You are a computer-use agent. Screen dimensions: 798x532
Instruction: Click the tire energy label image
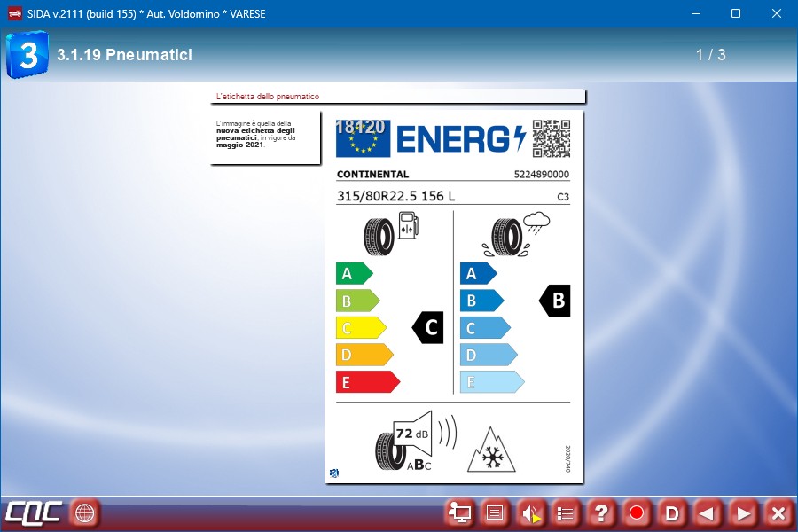point(453,297)
